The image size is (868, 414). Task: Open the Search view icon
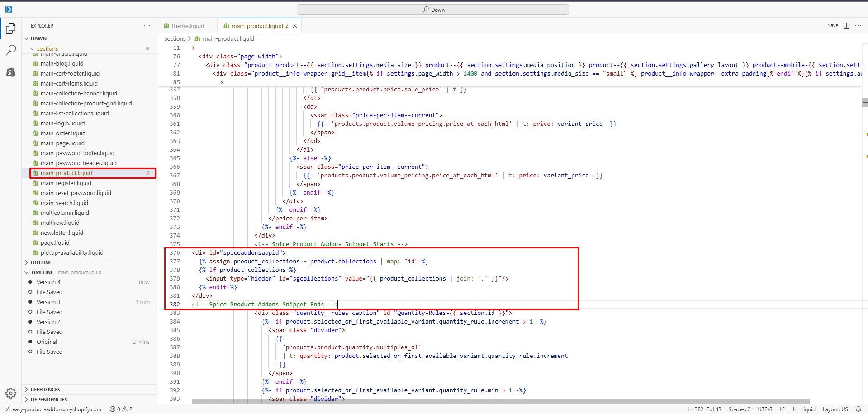click(11, 50)
